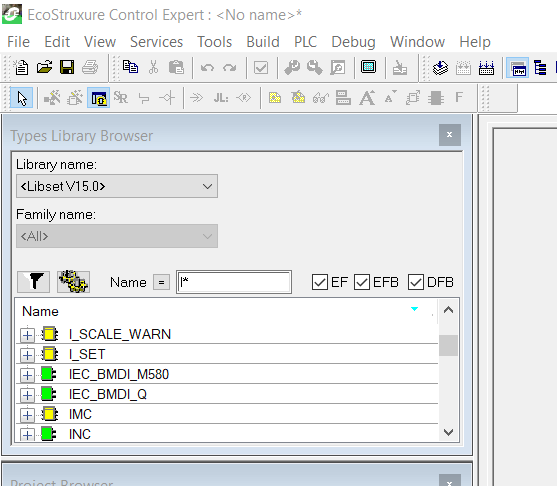Open the Debug menu
Viewport: 557px width, 486px height.
pyautogui.click(x=353, y=42)
